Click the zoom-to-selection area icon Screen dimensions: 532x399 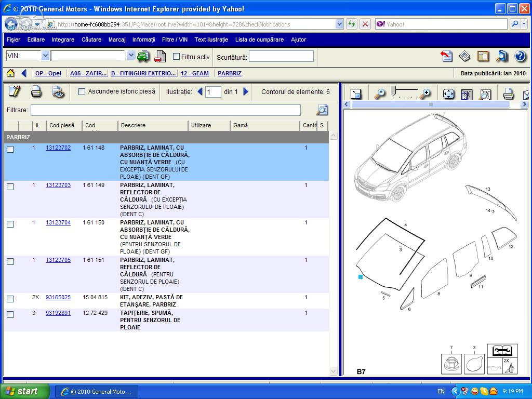point(467,94)
